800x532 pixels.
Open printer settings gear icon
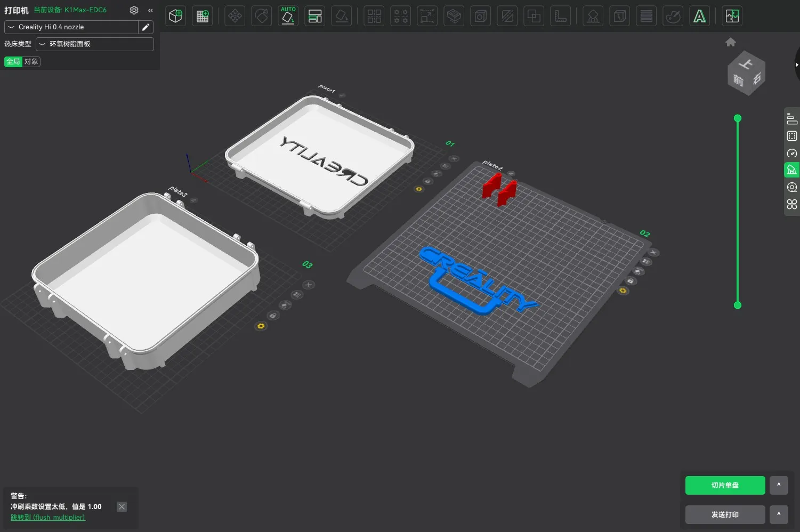tap(134, 10)
